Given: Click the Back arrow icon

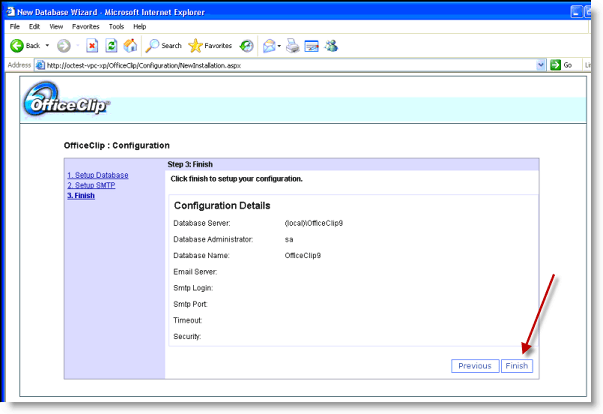Looking at the screenshot, I should tap(17, 46).
